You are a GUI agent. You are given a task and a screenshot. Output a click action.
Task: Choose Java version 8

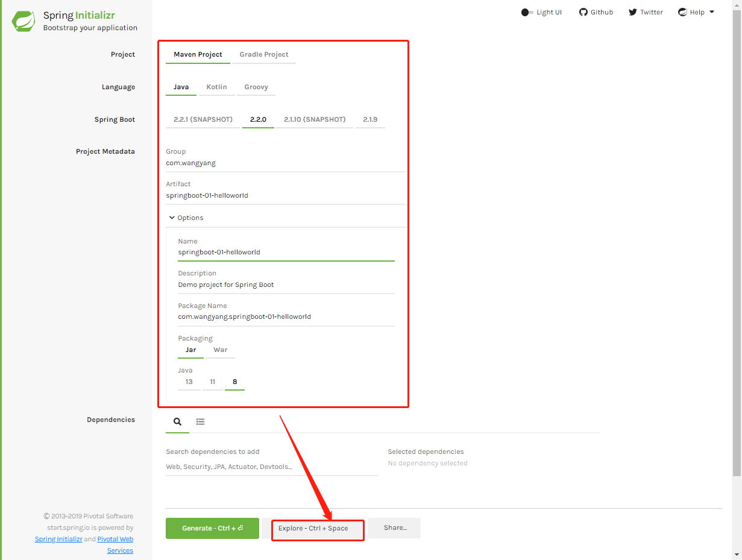(234, 382)
